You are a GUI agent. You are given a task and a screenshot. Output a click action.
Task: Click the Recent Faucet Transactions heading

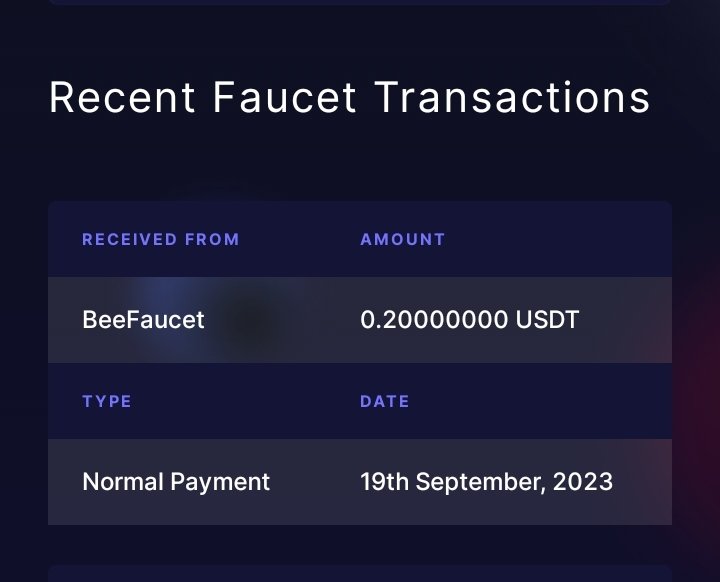pos(349,97)
